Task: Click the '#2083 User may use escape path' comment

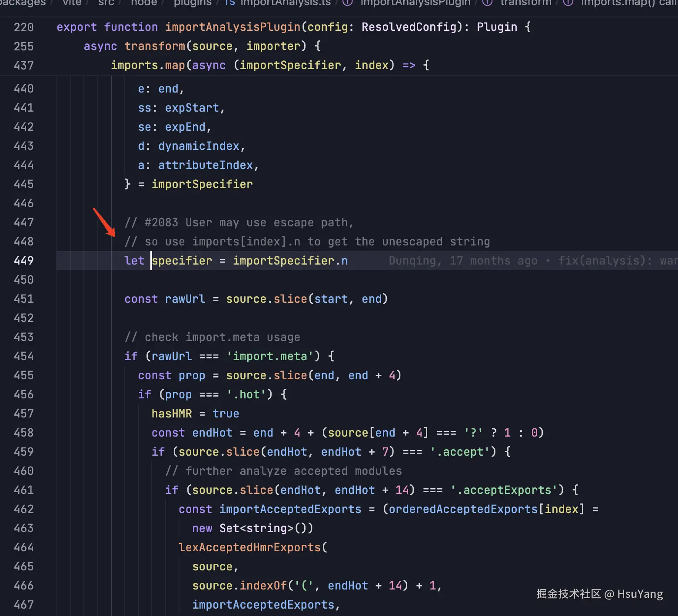Action: [x=239, y=222]
